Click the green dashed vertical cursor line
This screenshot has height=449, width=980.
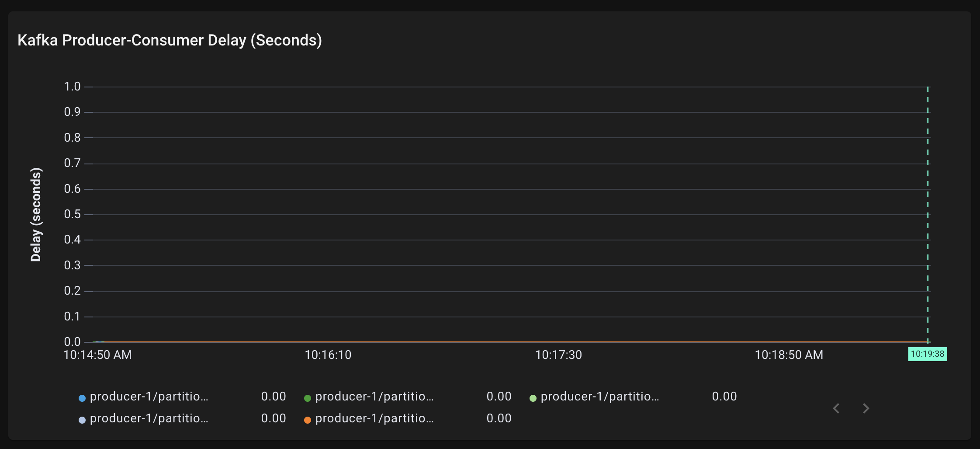(928, 214)
